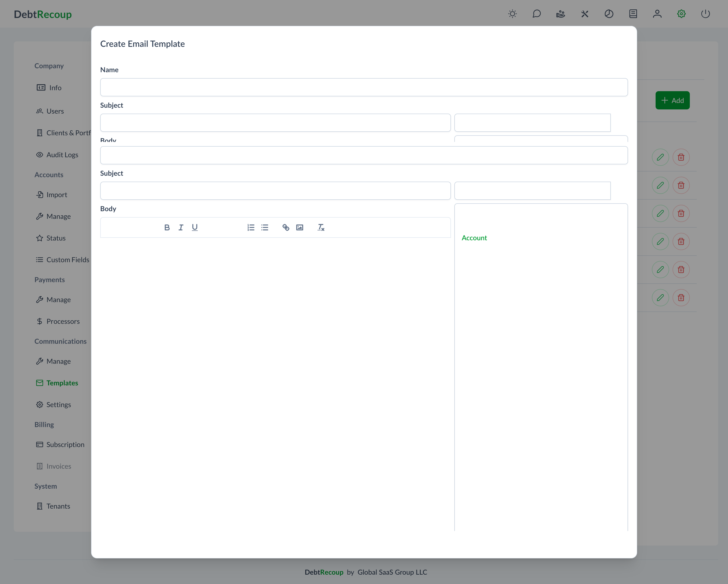This screenshot has width=728, height=584.
Task: Toggle light/dark theme sun icon
Action: 513,14
